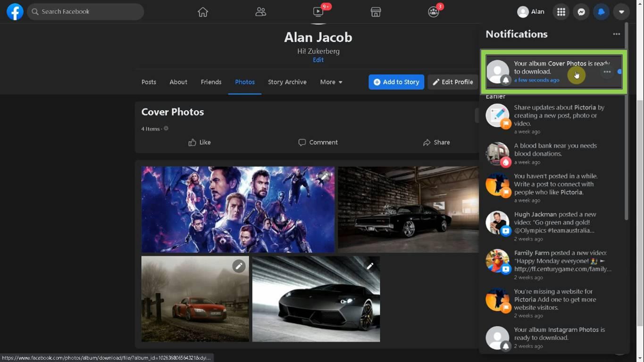Screen dimensions: 644x362
Task: Open the Friends icon in top bar
Action: click(260, 12)
